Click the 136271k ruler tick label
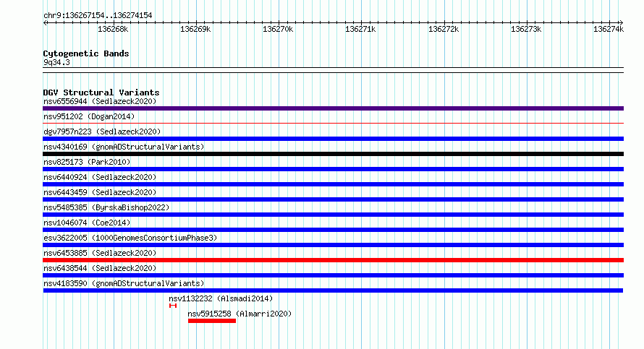Viewport: 644px width, 349px height. tap(360, 30)
